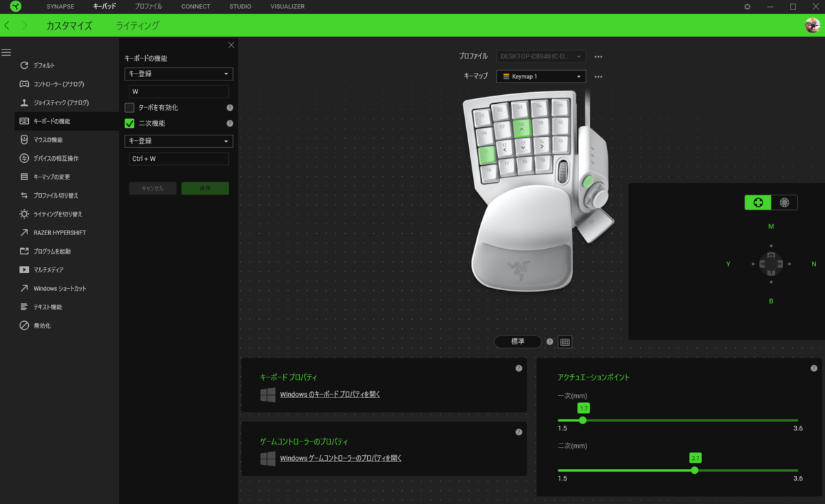Screen dimensions: 825x504
Task: Open ellipsis menu beside プロファイル dropdown
Action: tap(598, 56)
